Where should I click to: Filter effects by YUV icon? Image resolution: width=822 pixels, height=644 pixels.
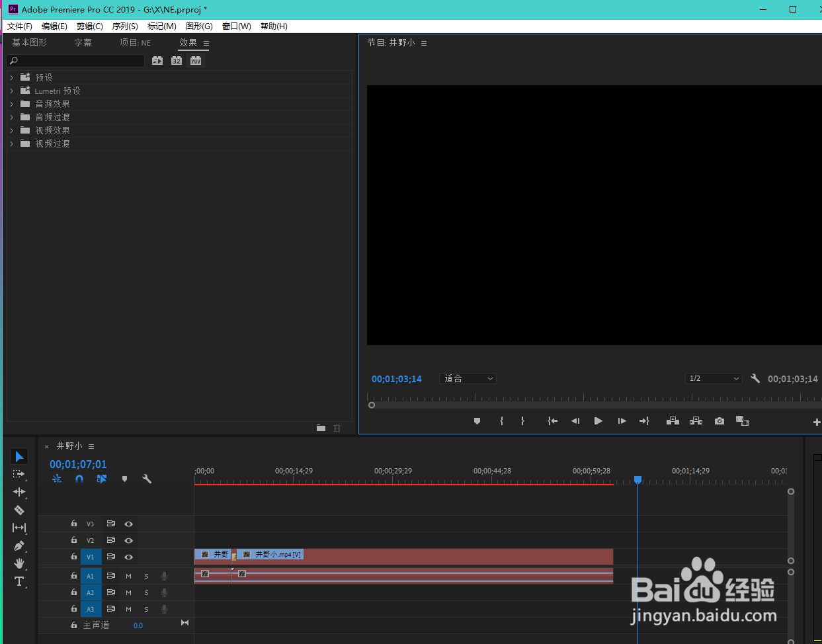[x=196, y=60]
